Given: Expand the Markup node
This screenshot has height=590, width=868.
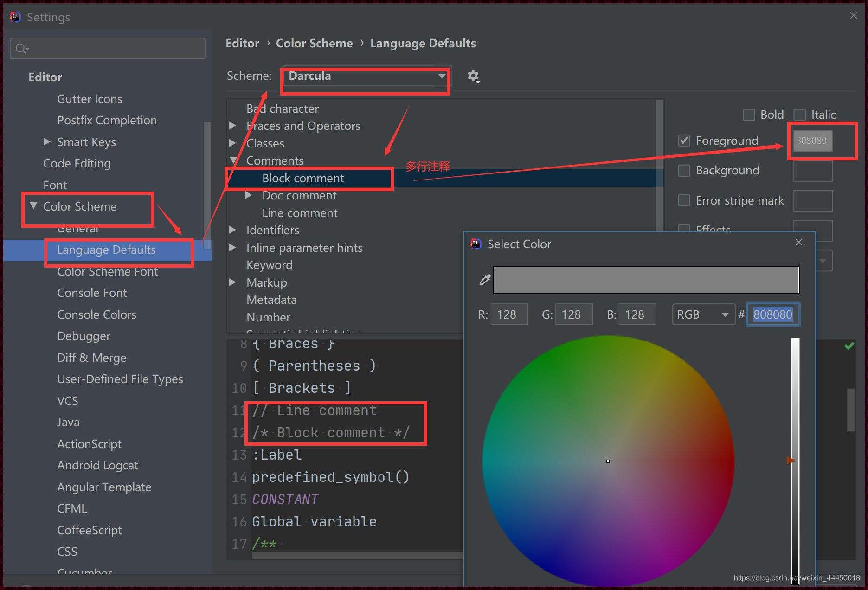Looking at the screenshot, I should coord(233,282).
